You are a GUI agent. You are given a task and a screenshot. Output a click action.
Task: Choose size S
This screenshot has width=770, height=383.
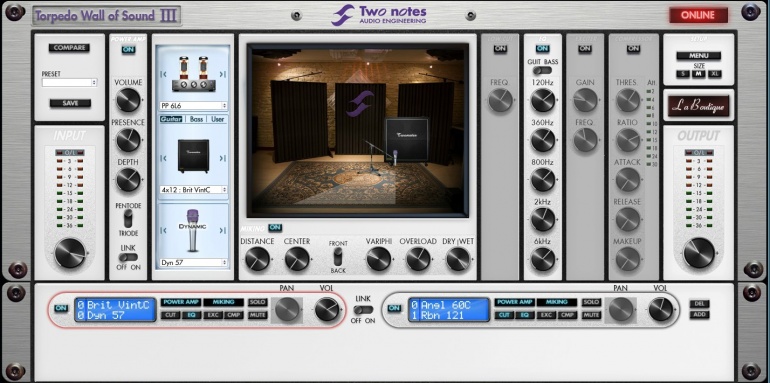[683, 74]
